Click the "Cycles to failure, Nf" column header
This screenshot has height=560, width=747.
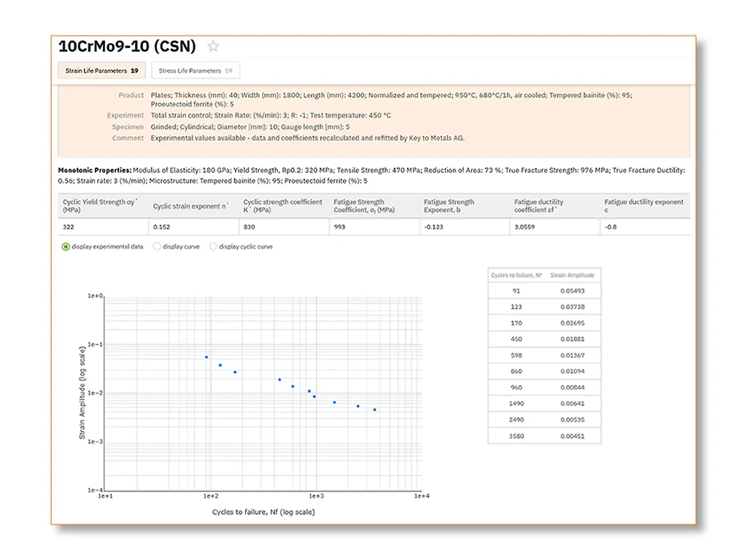[516, 275]
